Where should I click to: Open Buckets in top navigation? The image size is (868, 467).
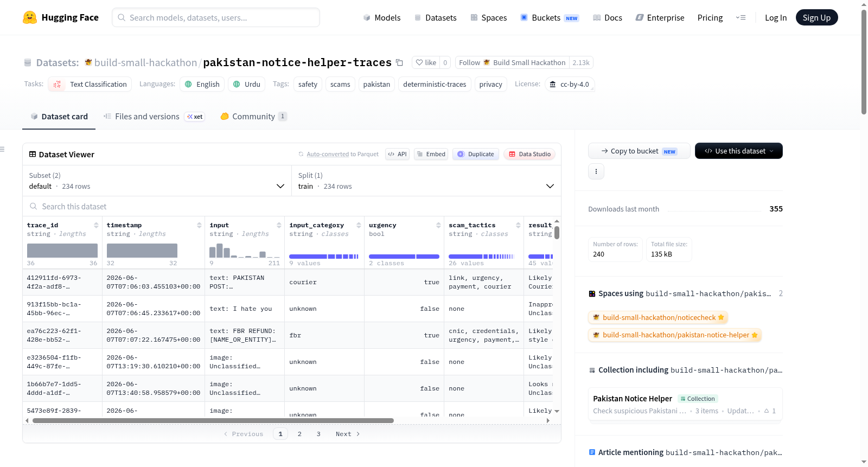tap(550, 18)
